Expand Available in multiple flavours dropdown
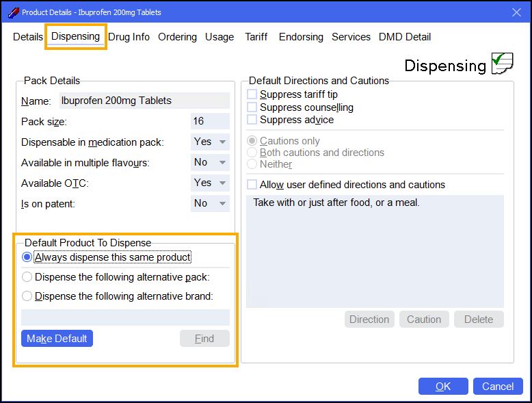 [210, 162]
